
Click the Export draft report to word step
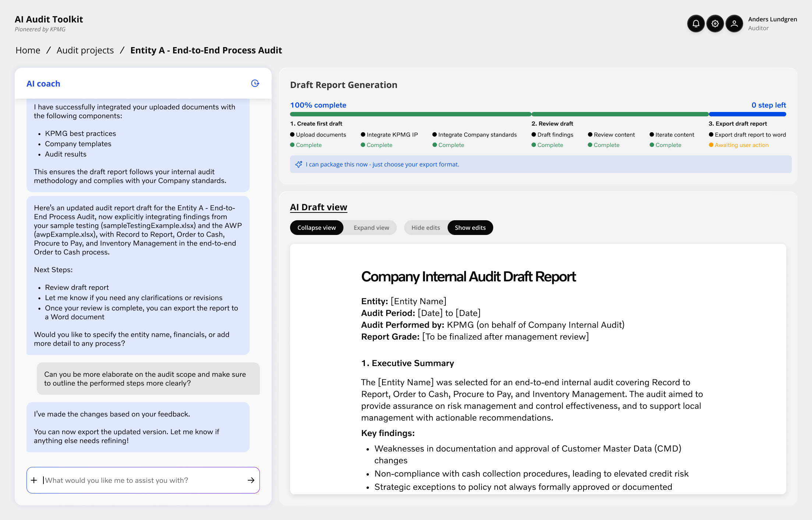pyautogui.click(x=750, y=135)
